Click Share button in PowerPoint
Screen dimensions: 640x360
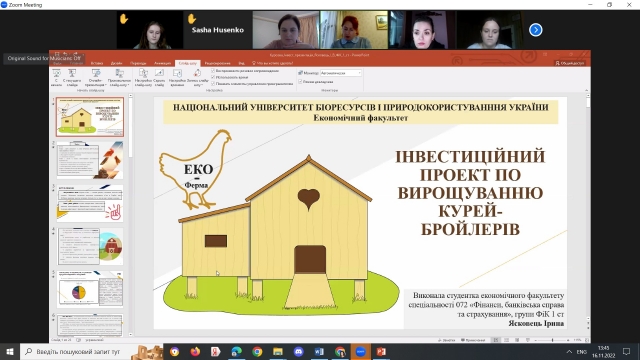coord(570,63)
